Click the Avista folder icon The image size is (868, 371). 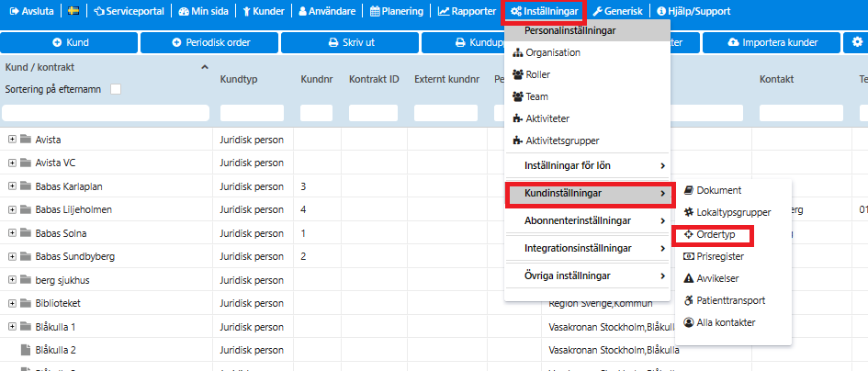tap(25, 140)
